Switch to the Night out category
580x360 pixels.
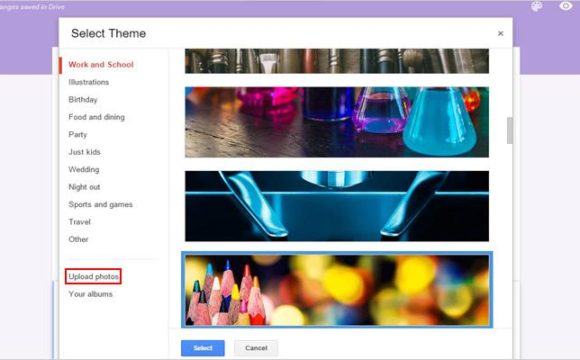84,187
